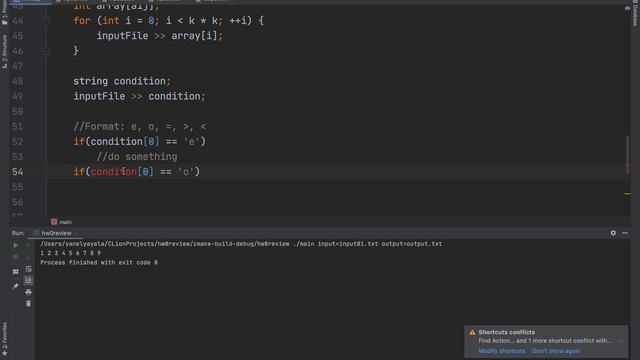Click the Down the stack trace arrow
Screen dimensions: 640x360
28,257
